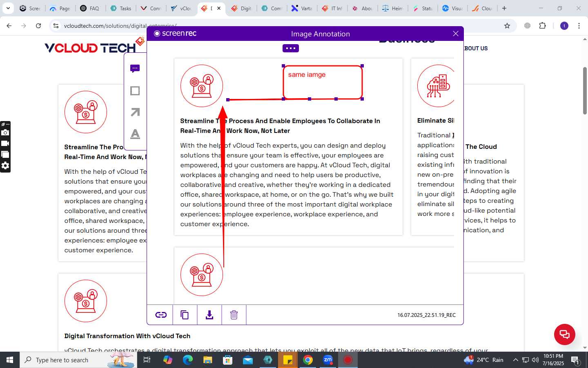Image resolution: width=588 pixels, height=368 pixels.
Task: Click the page vertical scrollbar thumb
Action: pos(585,90)
